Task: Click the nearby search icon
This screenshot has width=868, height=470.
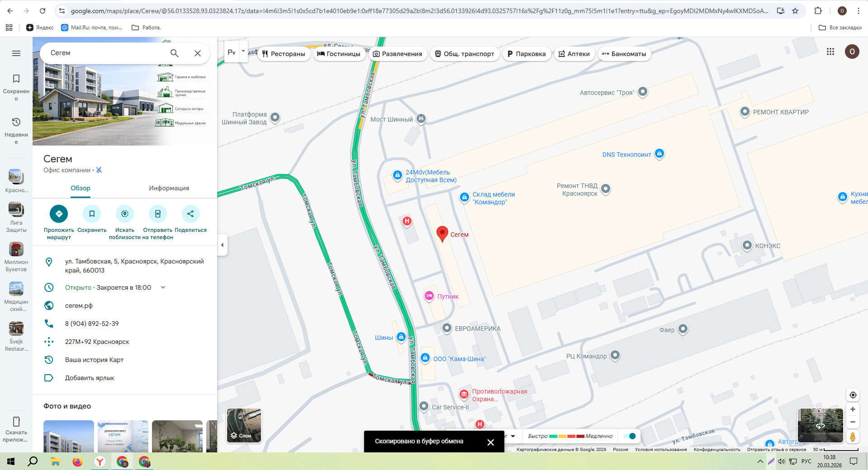Action: coord(125,214)
